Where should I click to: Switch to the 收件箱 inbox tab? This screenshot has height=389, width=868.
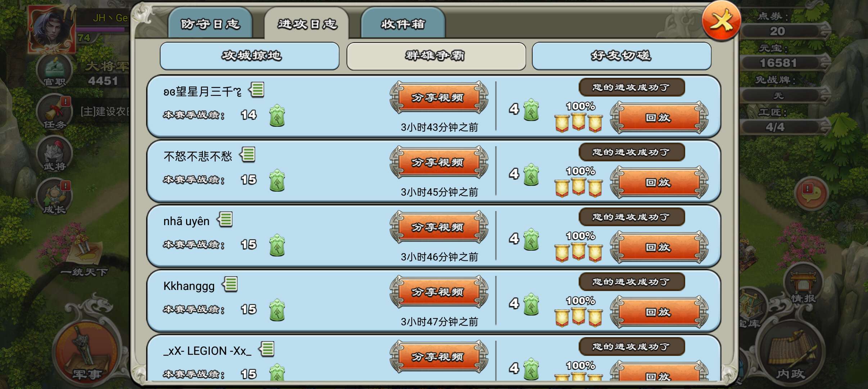coord(403,24)
